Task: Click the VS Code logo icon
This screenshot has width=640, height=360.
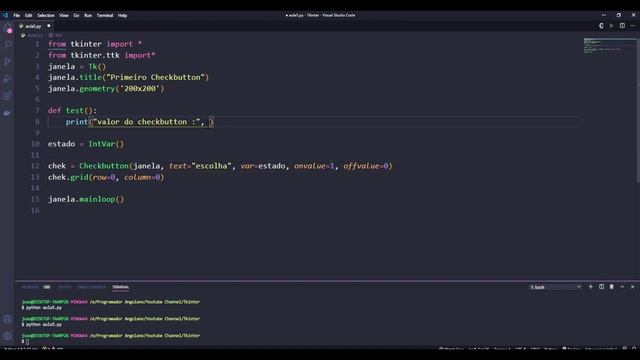Action: 5,15
